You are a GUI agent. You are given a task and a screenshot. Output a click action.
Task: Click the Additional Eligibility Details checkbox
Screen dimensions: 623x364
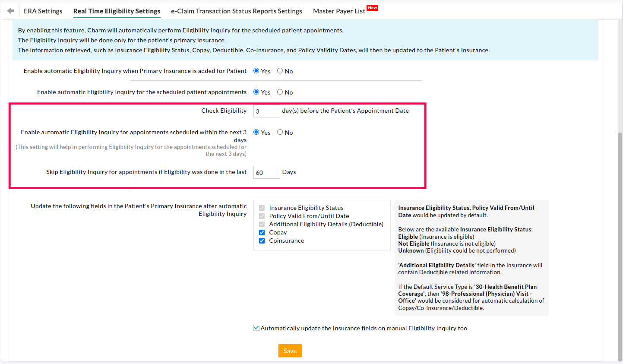(262, 224)
